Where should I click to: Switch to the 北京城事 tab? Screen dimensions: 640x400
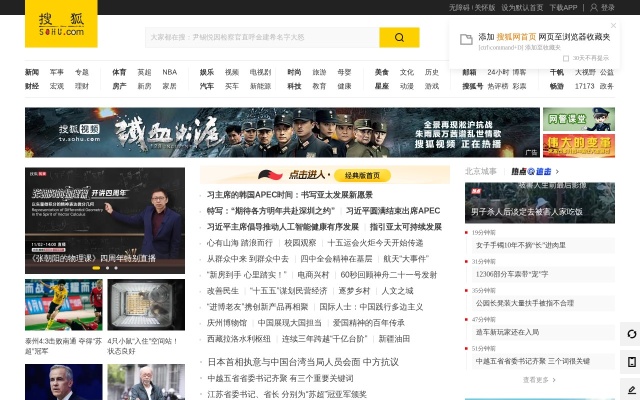coord(481,171)
